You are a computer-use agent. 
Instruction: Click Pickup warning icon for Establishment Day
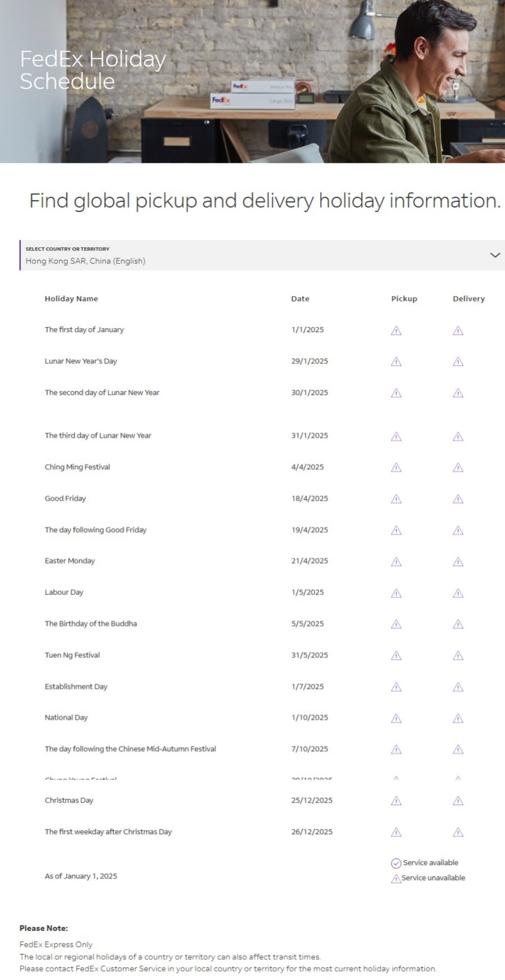click(x=396, y=687)
